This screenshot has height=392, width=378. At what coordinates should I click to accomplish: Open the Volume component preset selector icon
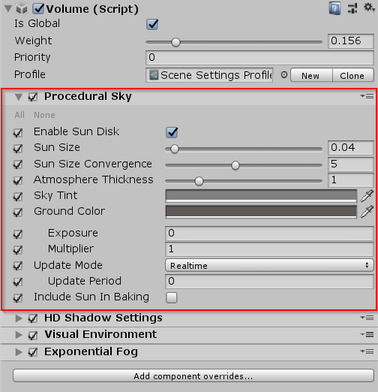(x=352, y=8)
